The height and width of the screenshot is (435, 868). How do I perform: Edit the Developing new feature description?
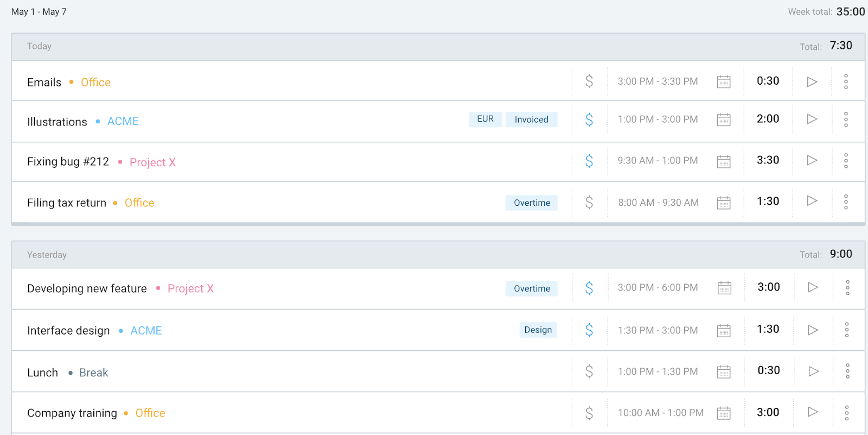pyautogui.click(x=87, y=288)
